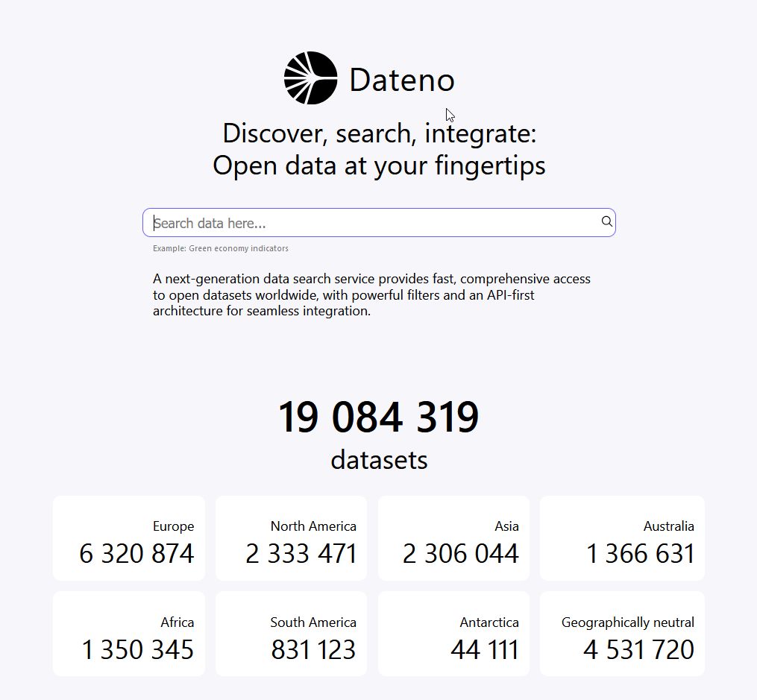This screenshot has height=700, width=757.
Task: Click the Dateno sunburst logo icon
Action: (x=310, y=78)
